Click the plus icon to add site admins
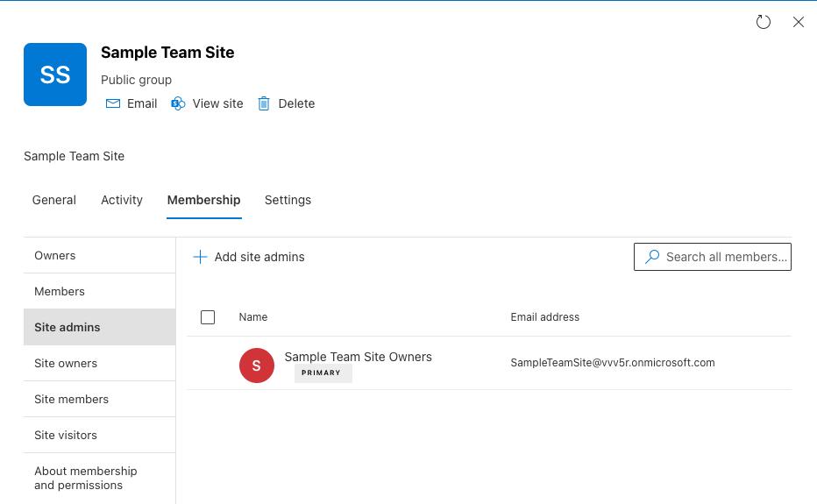The width and height of the screenshot is (817, 504). point(200,257)
